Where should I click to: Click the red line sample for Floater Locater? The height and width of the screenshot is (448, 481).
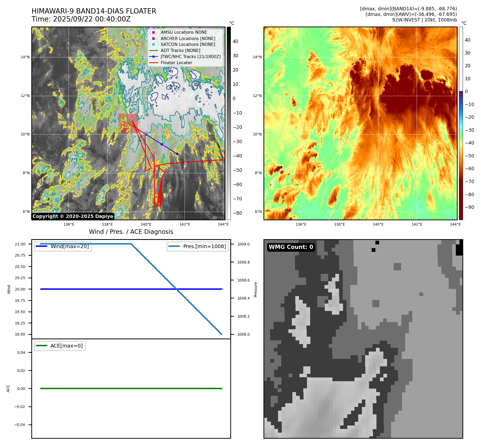154,63
